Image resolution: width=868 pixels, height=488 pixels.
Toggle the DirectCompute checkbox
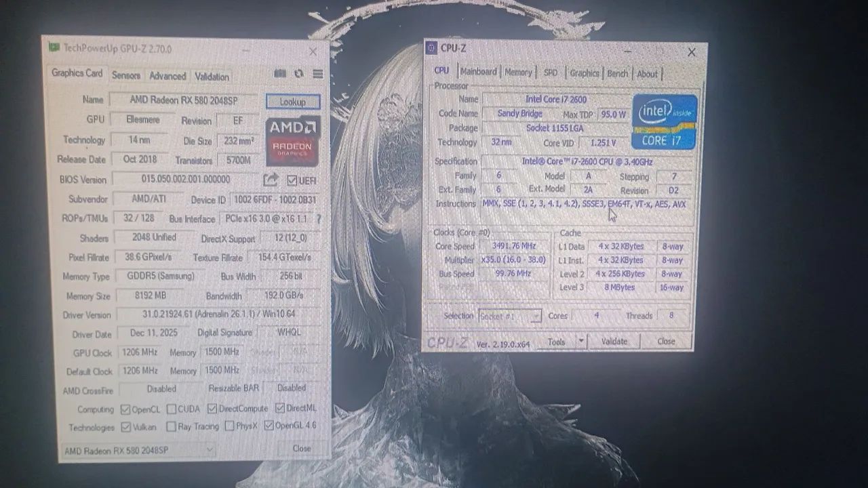(212, 409)
